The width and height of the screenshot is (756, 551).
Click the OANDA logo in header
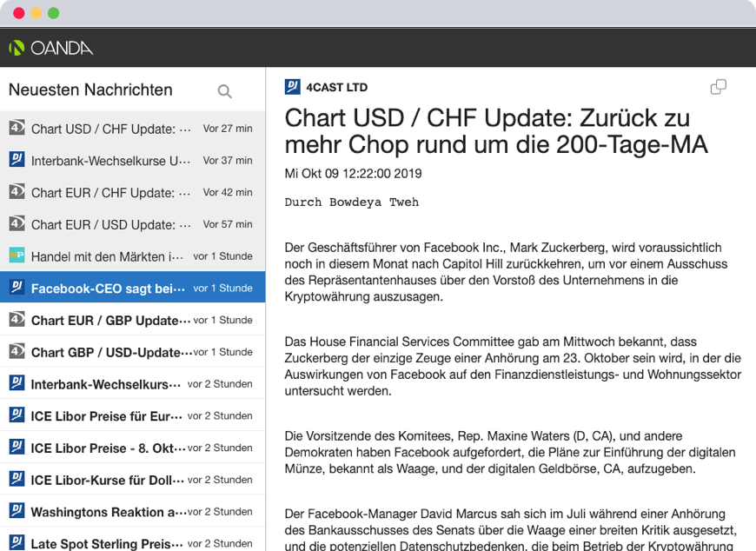pos(51,48)
